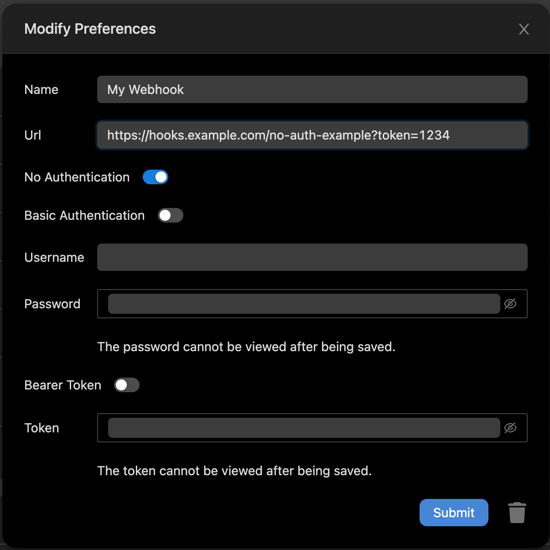The width and height of the screenshot is (550, 550).
Task: Enable the Bearer Token switch
Action: coord(127,385)
